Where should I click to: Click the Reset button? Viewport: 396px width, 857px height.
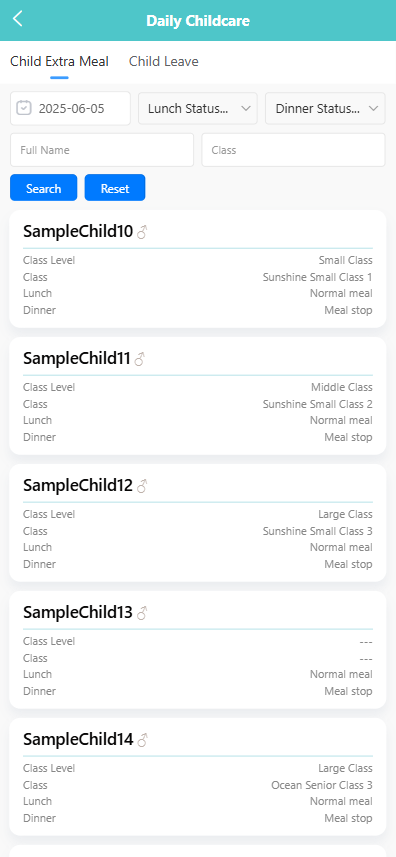point(115,188)
